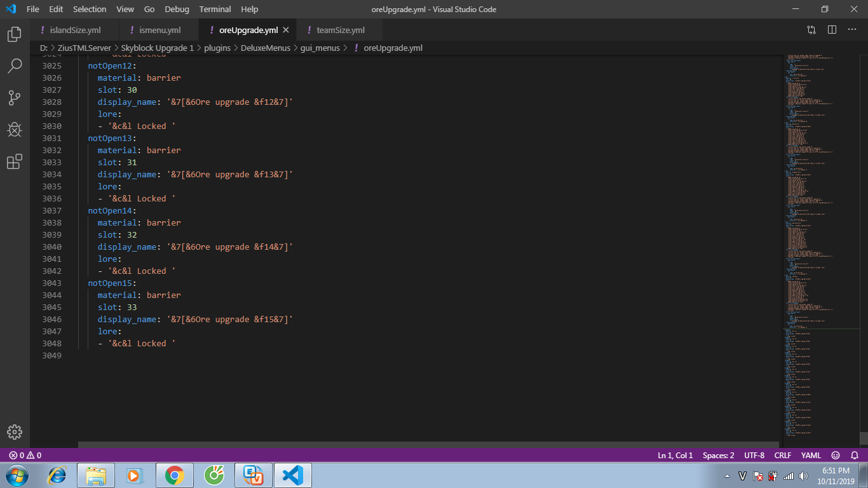Click the feedback smiley icon

click(x=836, y=456)
